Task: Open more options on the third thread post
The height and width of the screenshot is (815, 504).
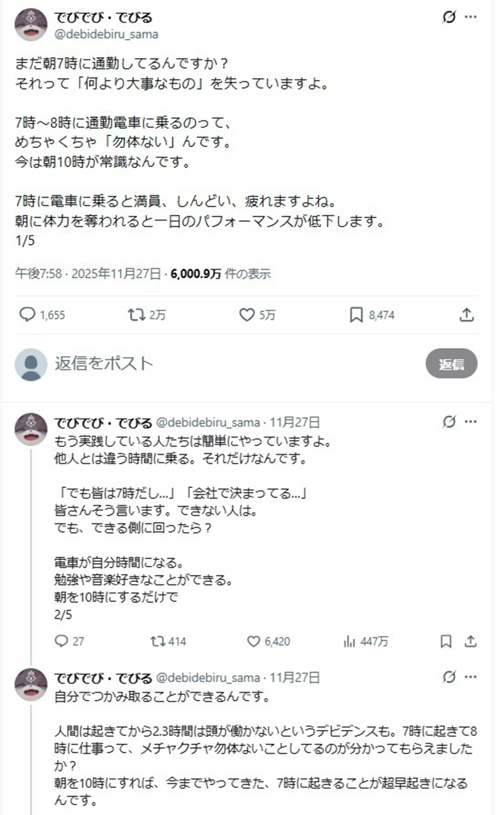Action: (470, 677)
